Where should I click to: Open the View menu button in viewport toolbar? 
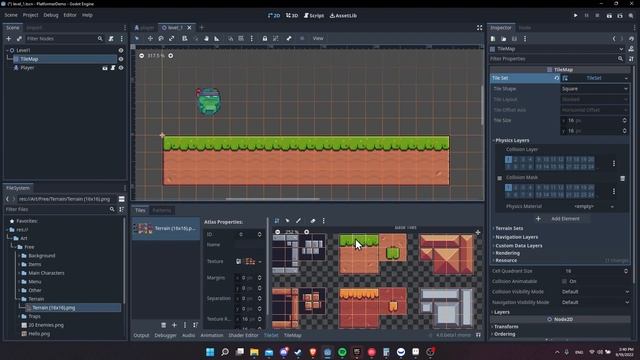coord(318,38)
